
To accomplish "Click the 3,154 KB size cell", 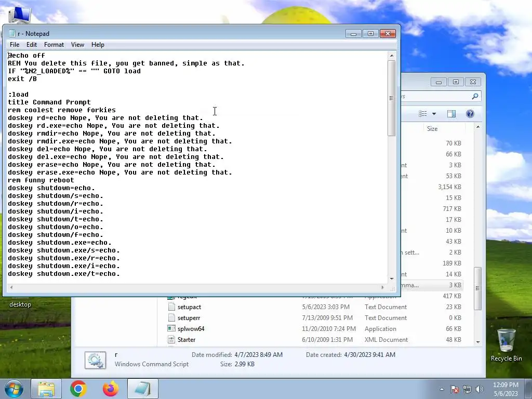I will click(x=449, y=187).
